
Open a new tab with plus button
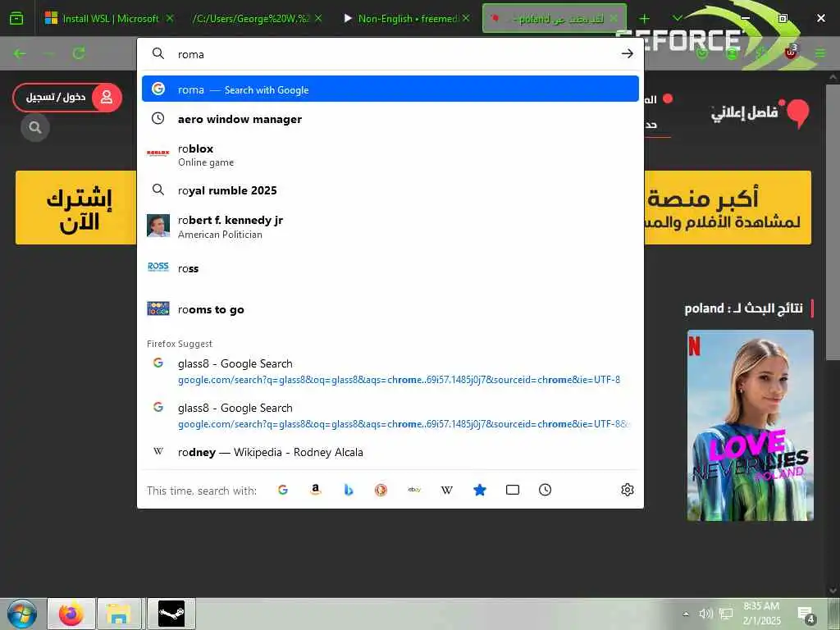(x=645, y=19)
